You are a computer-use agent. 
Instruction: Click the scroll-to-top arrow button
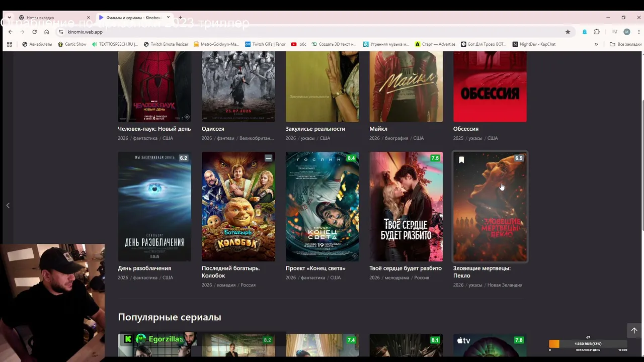tap(634, 330)
